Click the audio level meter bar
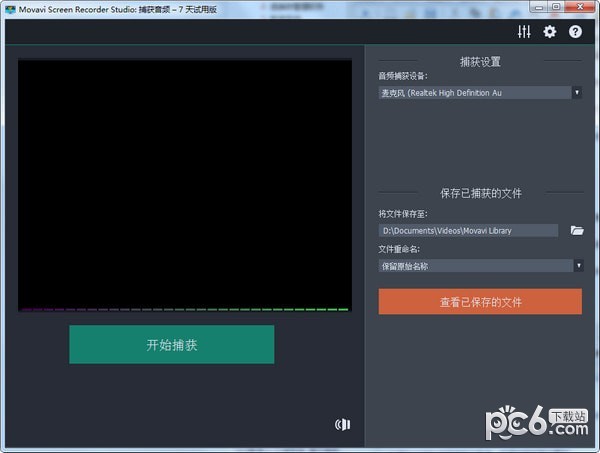 [185, 309]
